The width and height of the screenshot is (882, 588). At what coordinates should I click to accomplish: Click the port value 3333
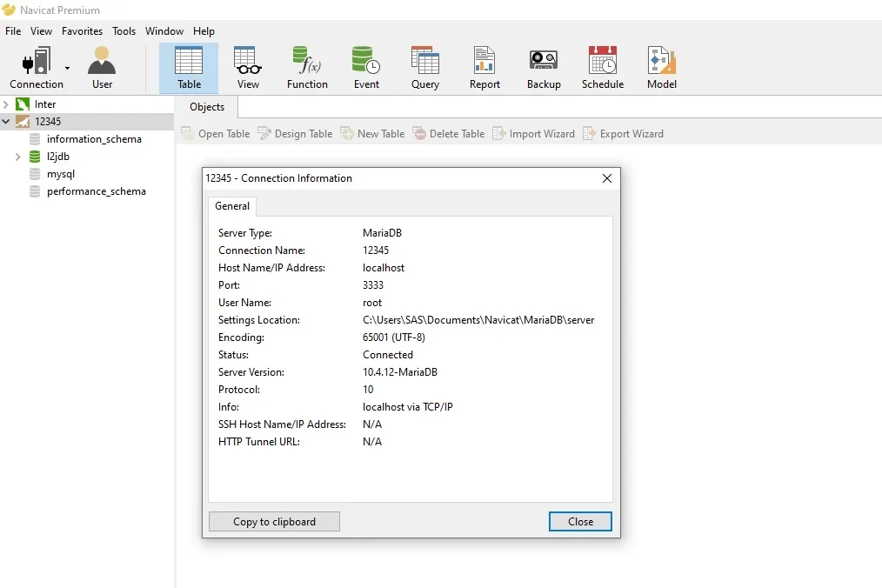tap(373, 285)
